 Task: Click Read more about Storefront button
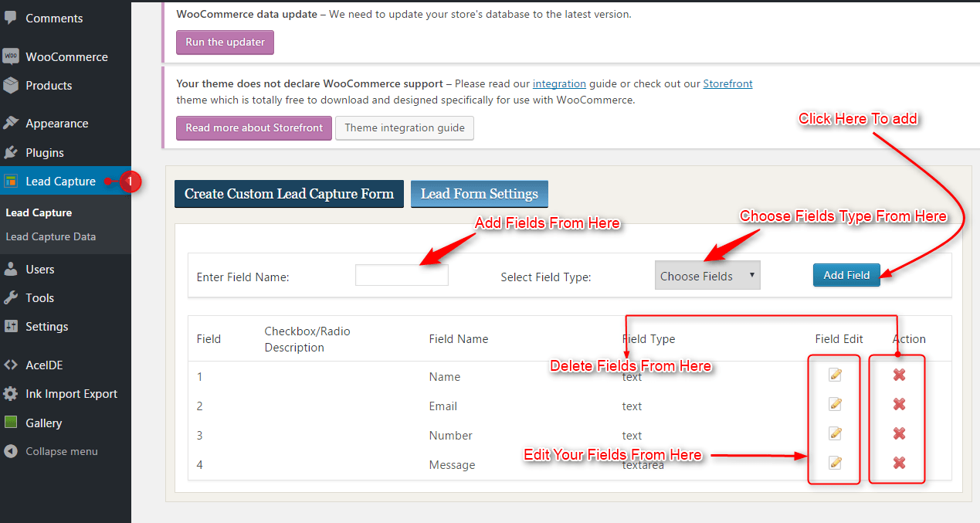click(254, 127)
